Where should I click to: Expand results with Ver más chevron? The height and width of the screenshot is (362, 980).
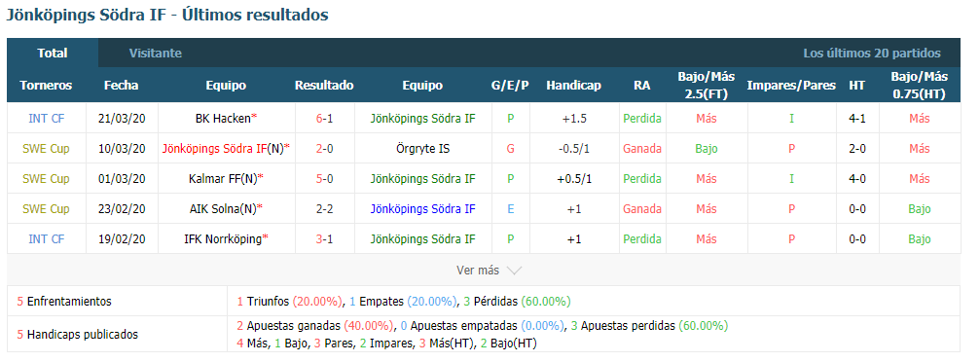489,271
